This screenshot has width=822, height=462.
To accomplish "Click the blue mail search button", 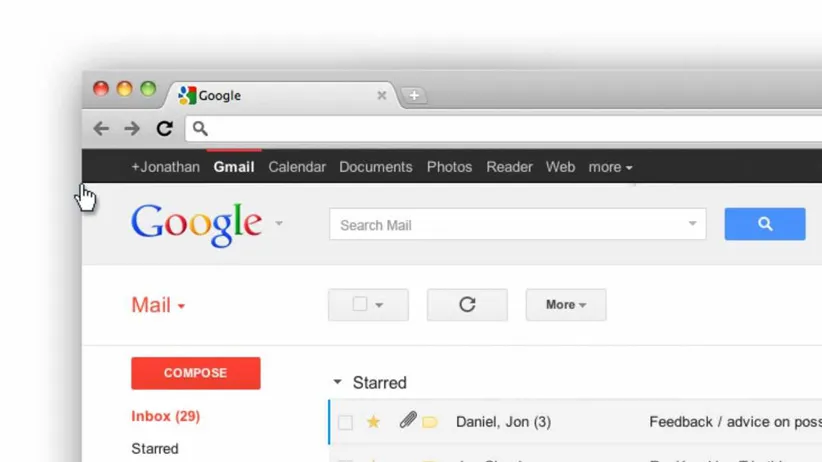I will (x=765, y=224).
